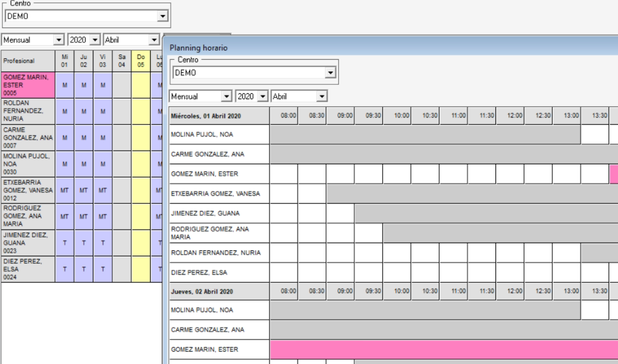Select GOMEZ MARIN, ESTER pink professional cell
This screenshot has height=364, width=618.
click(x=28, y=85)
